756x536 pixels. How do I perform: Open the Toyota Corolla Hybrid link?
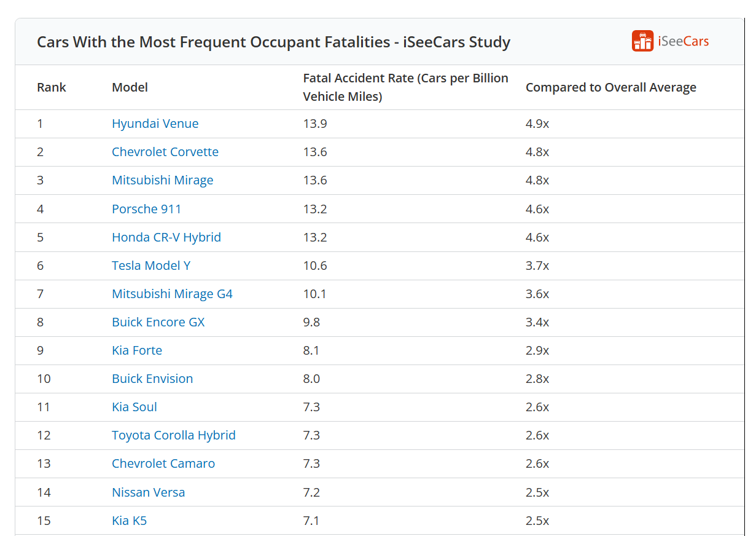[x=174, y=435]
